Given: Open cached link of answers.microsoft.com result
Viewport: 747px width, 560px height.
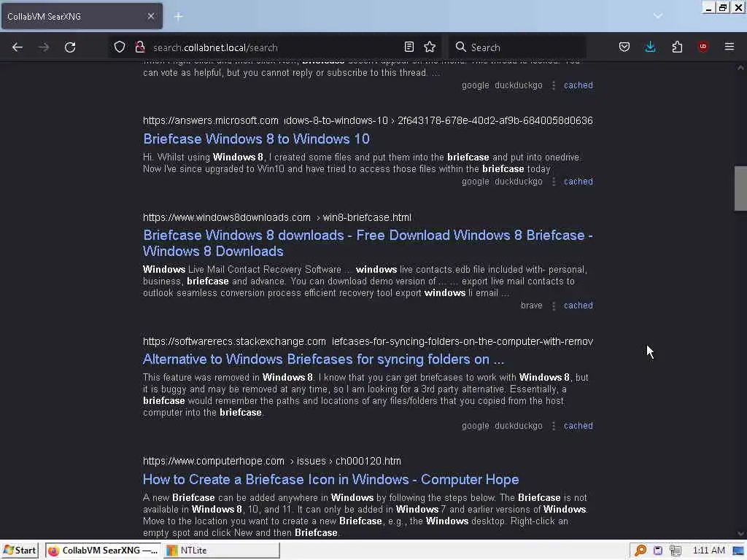Looking at the screenshot, I should tap(578, 182).
